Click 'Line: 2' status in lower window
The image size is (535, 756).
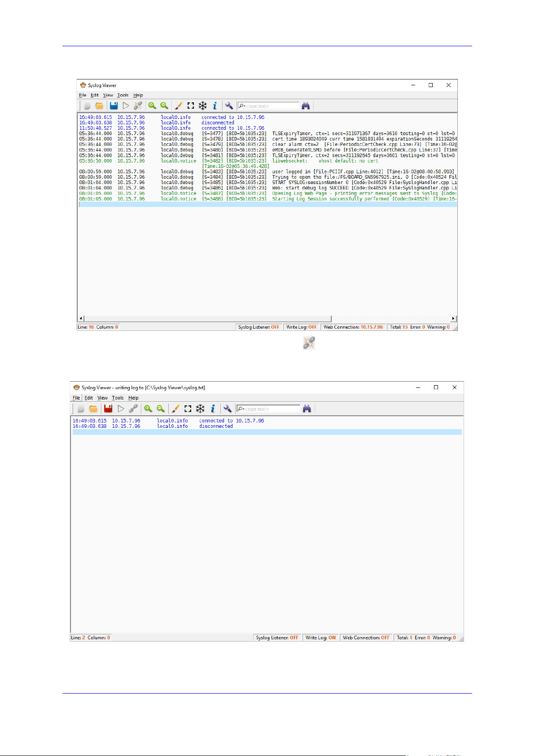[78, 637]
